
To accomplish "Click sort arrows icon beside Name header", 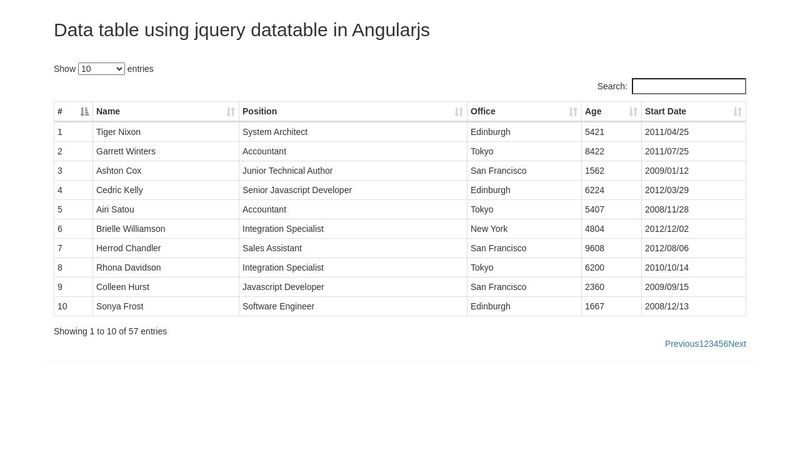I will tap(231, 112).
